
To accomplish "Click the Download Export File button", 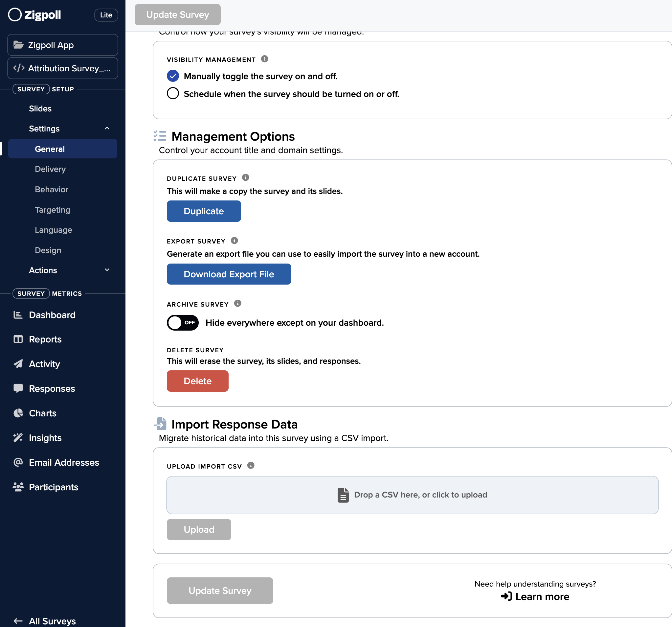I will [x=229, y=274].
